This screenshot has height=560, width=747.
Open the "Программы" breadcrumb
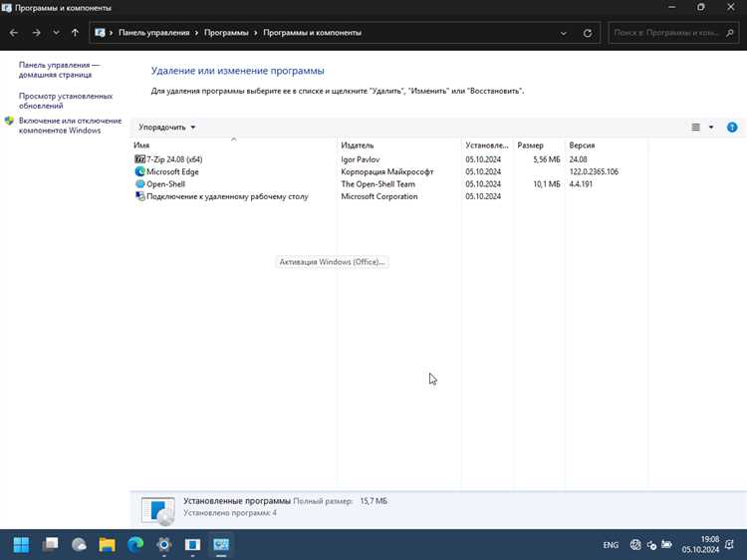226,33
